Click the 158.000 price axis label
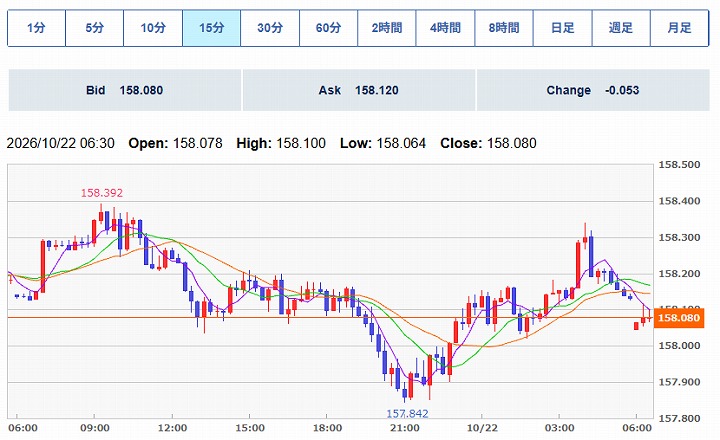The image size is (720, 440). pos(680,345)
